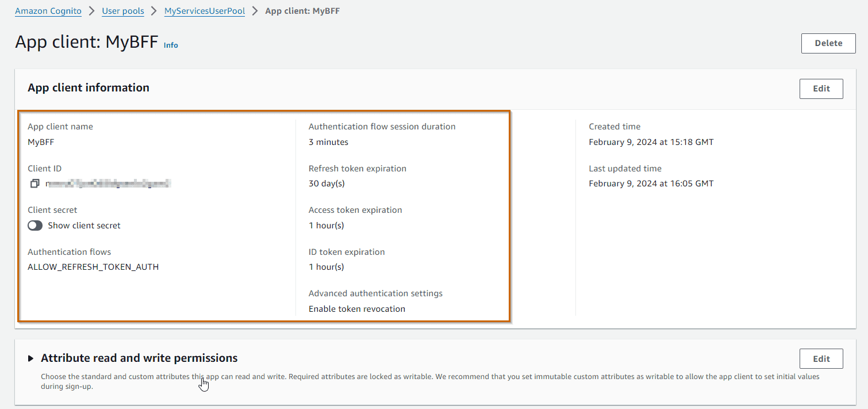Expand the Attribute read and write permissions section
This screenshot has height=409, width=868.
[x=31, y=358]
